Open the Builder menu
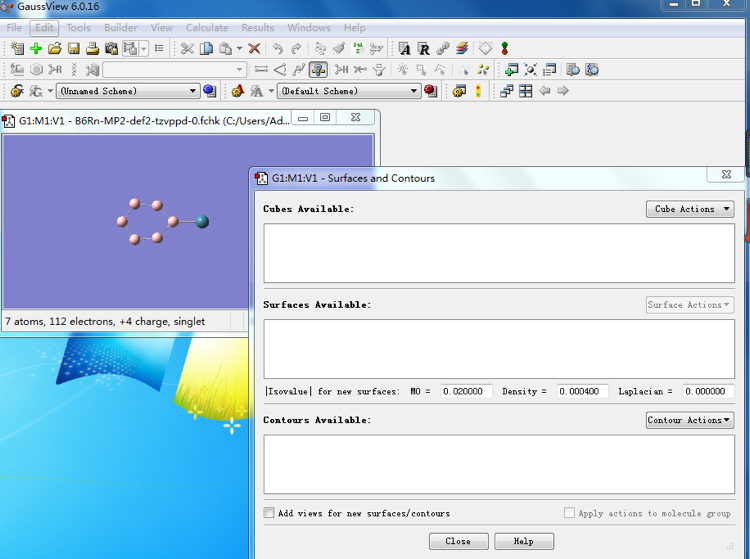The height and width of the screenshot is (559, 750). click(121, 28)
